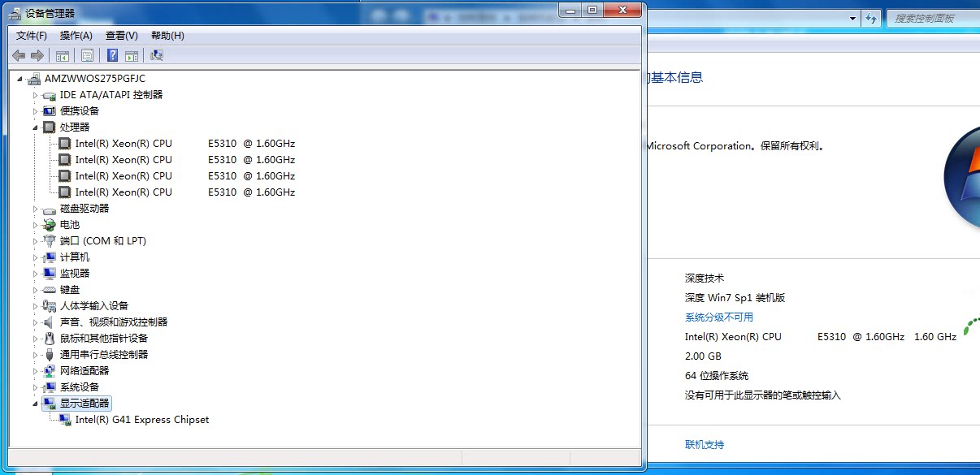Expand the 电池 node arrow

click(35, 225)
